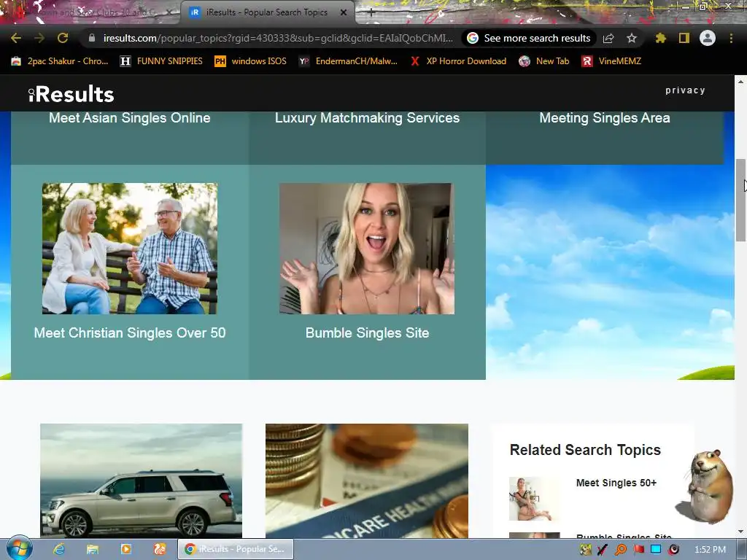Open the VineMEMZ bookmark
This screenshot has width=747, height=560.
coord(612,61)
